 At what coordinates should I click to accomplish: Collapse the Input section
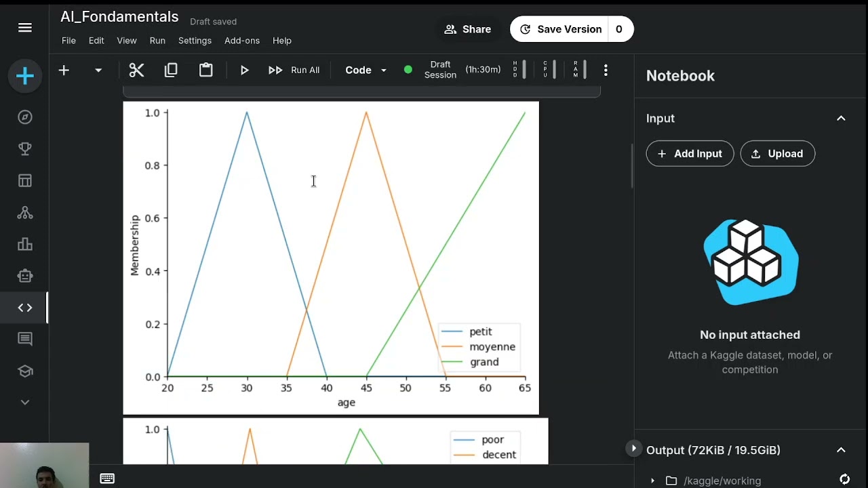tap(841, 118)
